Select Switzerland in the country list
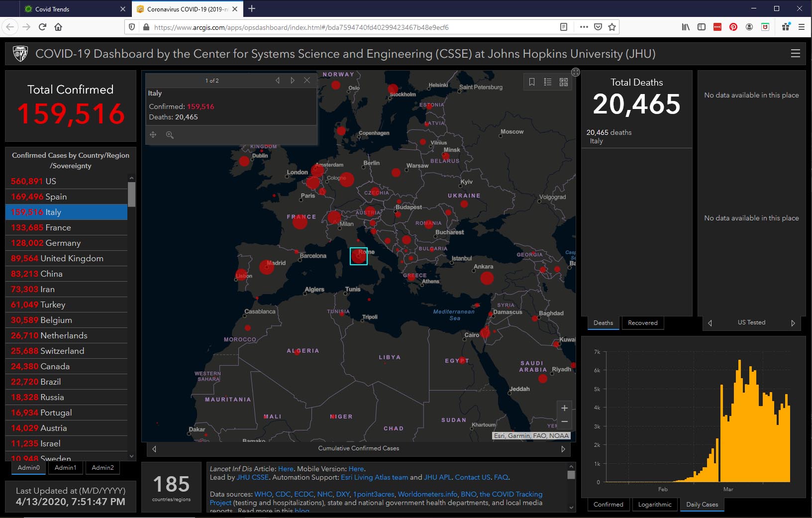This screenshot has width=812, height=518. click(x=66, y=351)
